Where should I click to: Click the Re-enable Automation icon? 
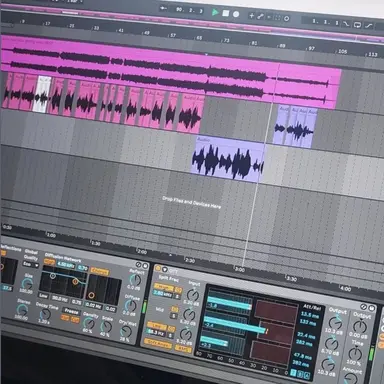[269, 17]
